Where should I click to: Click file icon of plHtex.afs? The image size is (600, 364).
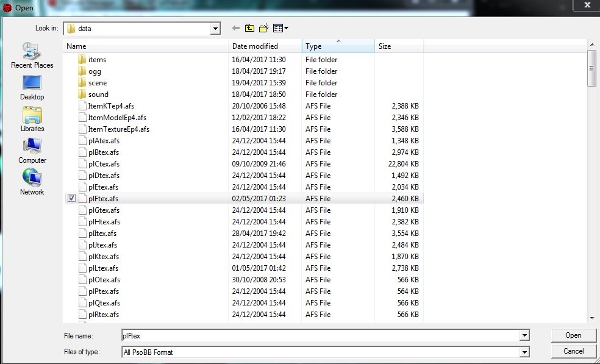click(x=82, y=221)
